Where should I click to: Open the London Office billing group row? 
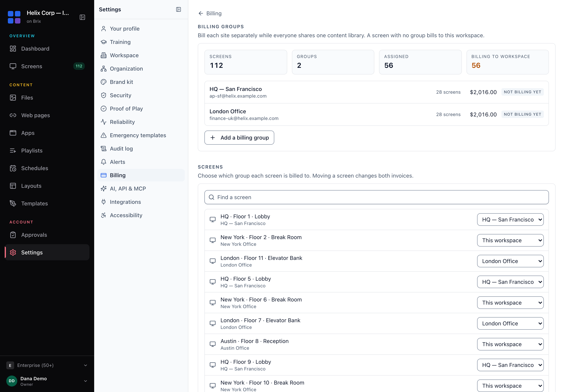tap(376, 114)
